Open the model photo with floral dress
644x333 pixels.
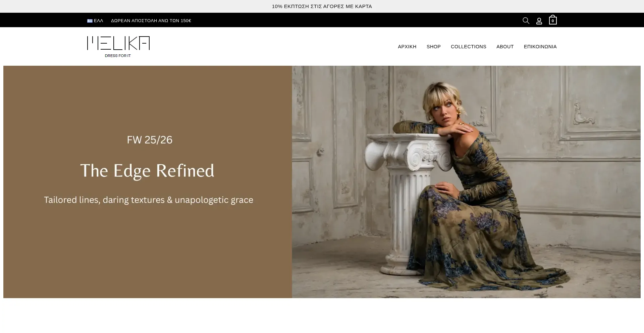click(x=466, y=182)
